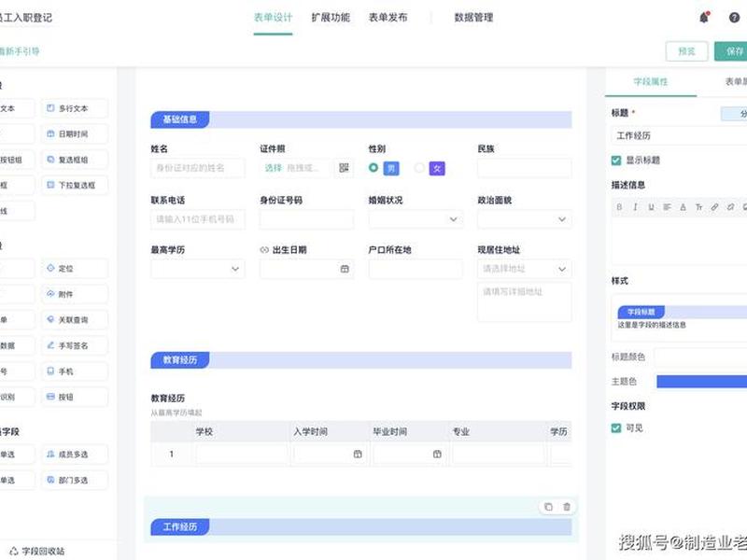The height and width of the screenshot is (560, 747).
Task: Set text alignment in description toolbar
Action: (667, 207)
